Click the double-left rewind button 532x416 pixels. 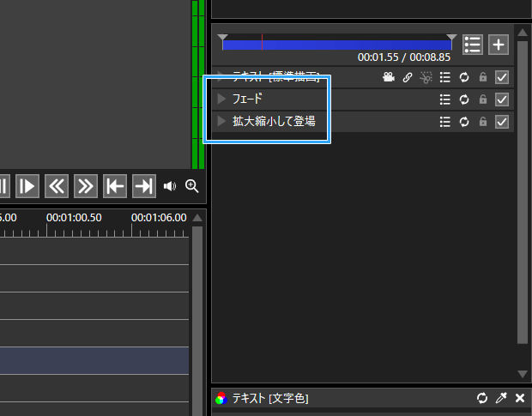coord(57,186)
